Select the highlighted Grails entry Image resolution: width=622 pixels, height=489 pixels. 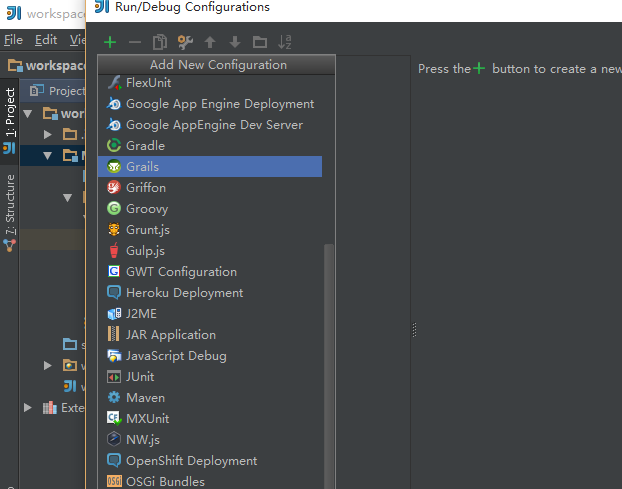coord(210,167)
